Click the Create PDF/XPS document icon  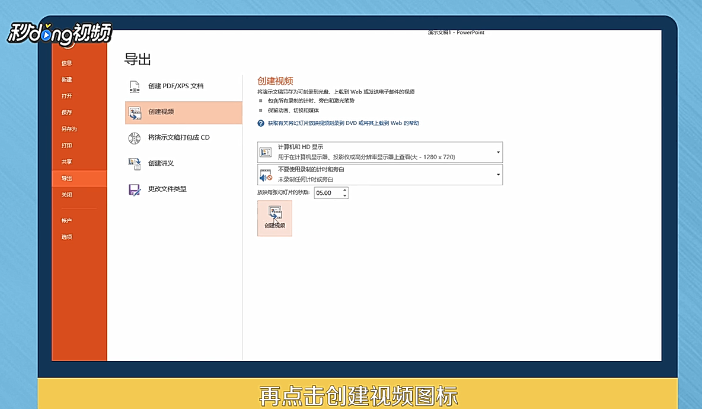point(134,86)
